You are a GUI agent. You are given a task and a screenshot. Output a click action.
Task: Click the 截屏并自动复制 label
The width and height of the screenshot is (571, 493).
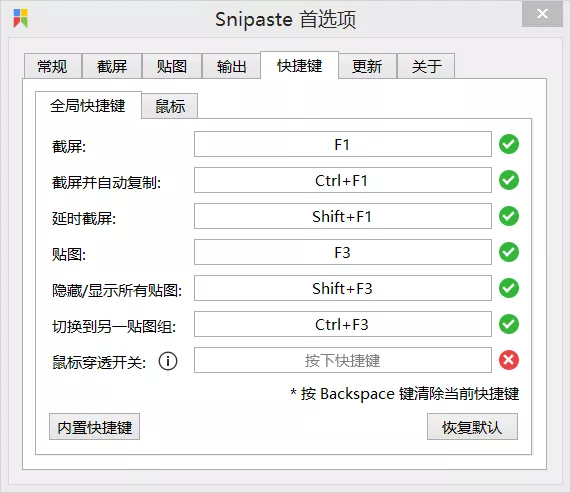click(x=106, y=182)
